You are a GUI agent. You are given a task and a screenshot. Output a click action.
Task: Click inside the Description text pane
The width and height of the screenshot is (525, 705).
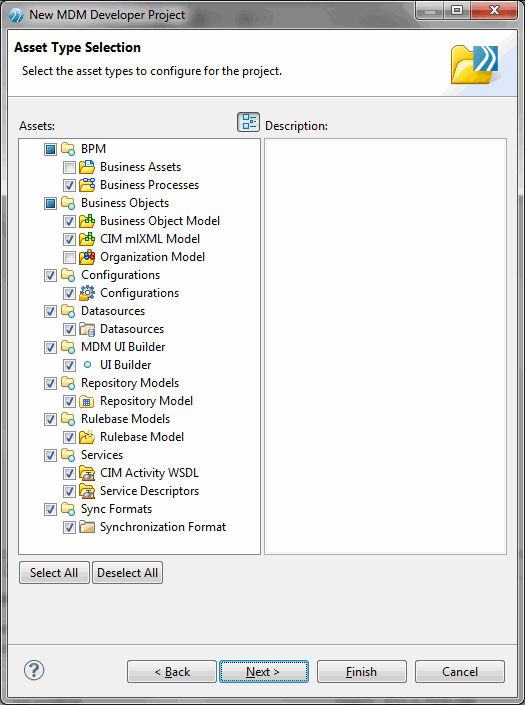[x=385, y=346]
